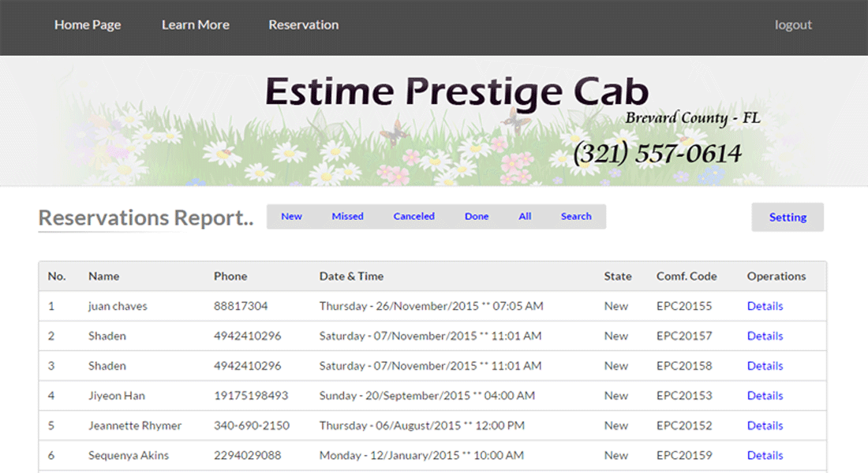Screen dimensions: 868x473
Task: Open Details for juan chaves
Action: pos(765,306)
